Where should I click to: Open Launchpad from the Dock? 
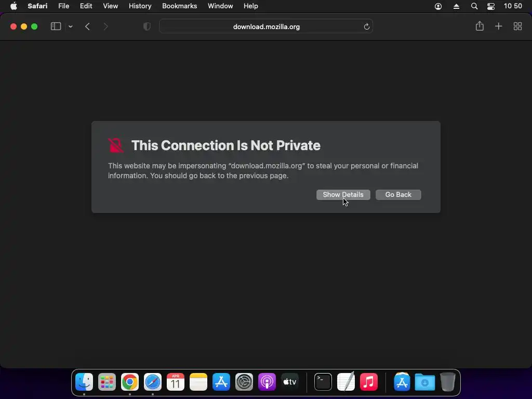click(x=107, y=382)
